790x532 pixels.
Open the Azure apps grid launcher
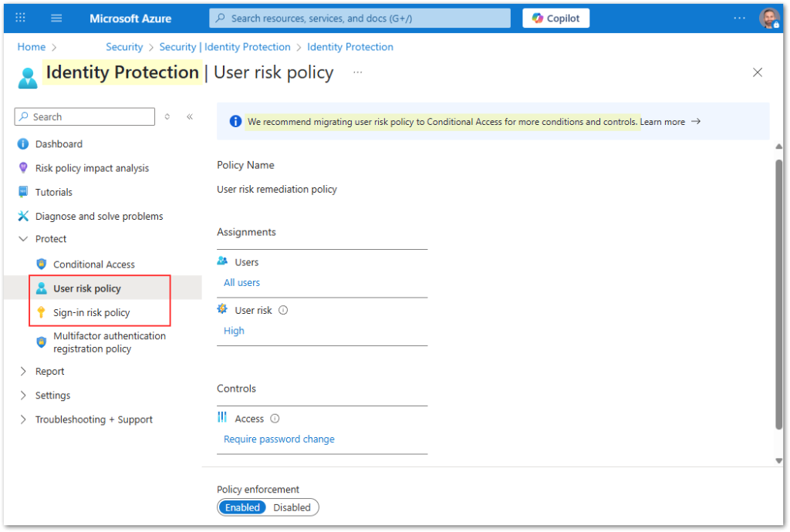point(21,18)
